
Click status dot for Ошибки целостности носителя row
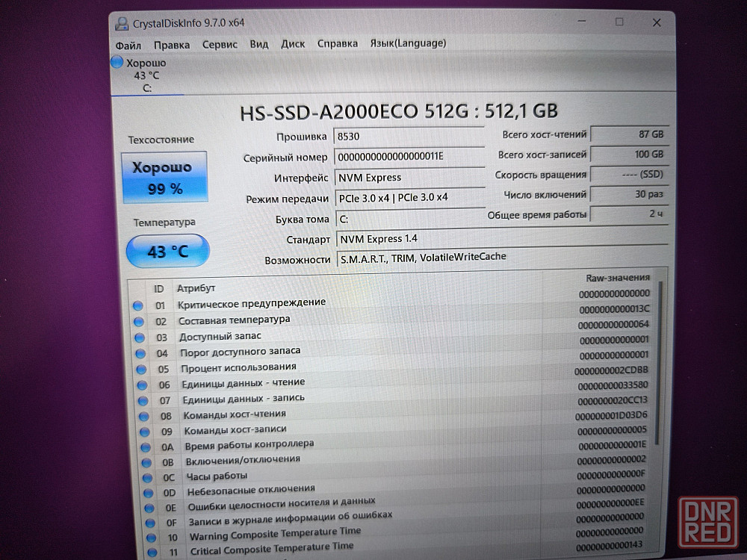pos(149,508)
